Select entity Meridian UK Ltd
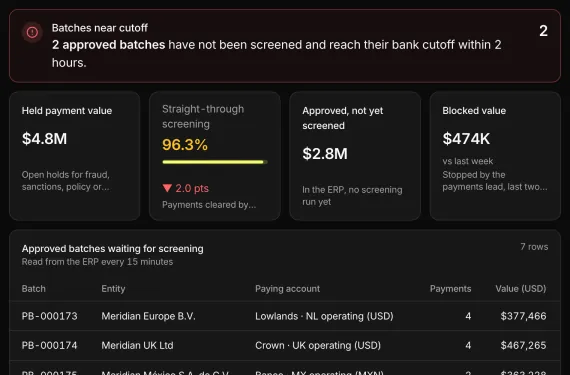570x375 pixels. click(x=137, y=345)
